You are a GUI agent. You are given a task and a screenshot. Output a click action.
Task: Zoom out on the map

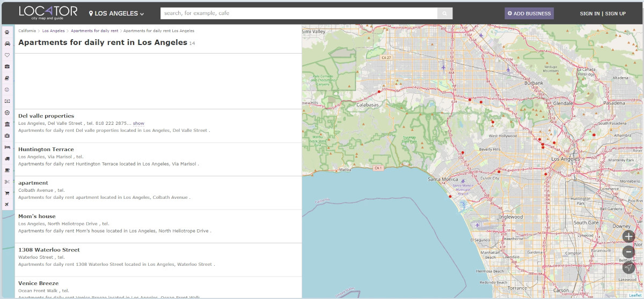628,252
